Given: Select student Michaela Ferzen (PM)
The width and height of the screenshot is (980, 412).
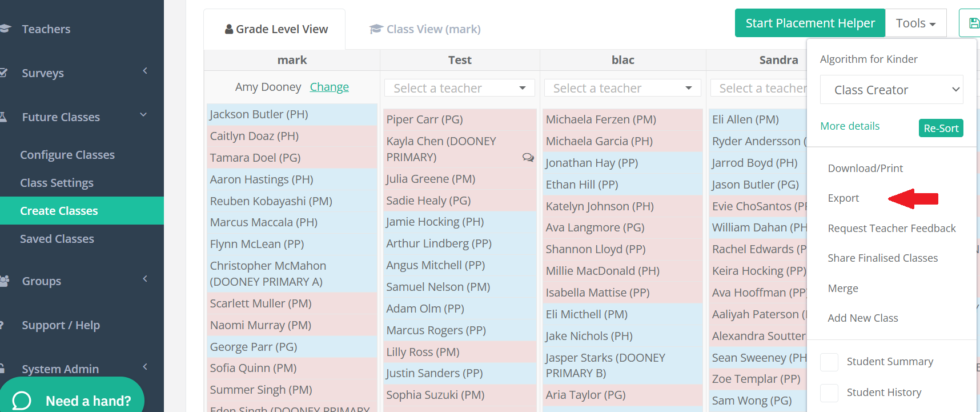Looking at the screenshot, I should point(622,119).
